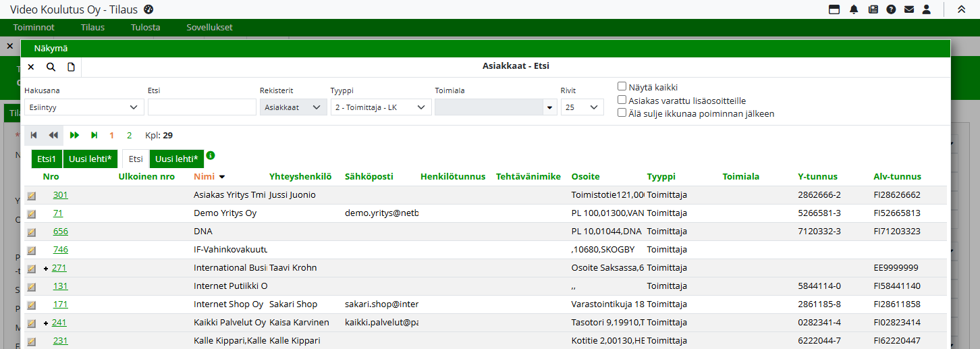
Task: Open the Hakusana dropdown showing Esiintyy
Action: pyautogui.click(x=84, y=107)
